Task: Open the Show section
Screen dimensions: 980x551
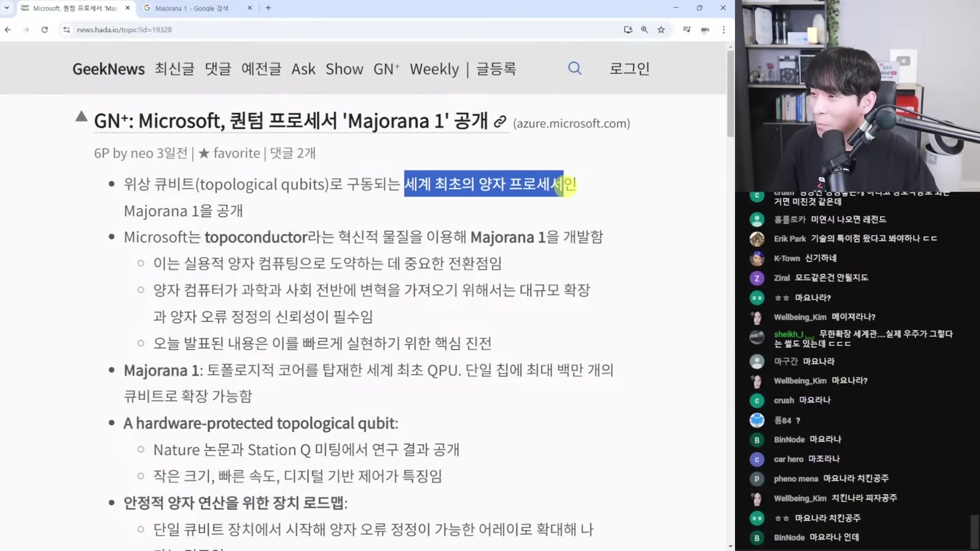Action: [x=344, y=69]
